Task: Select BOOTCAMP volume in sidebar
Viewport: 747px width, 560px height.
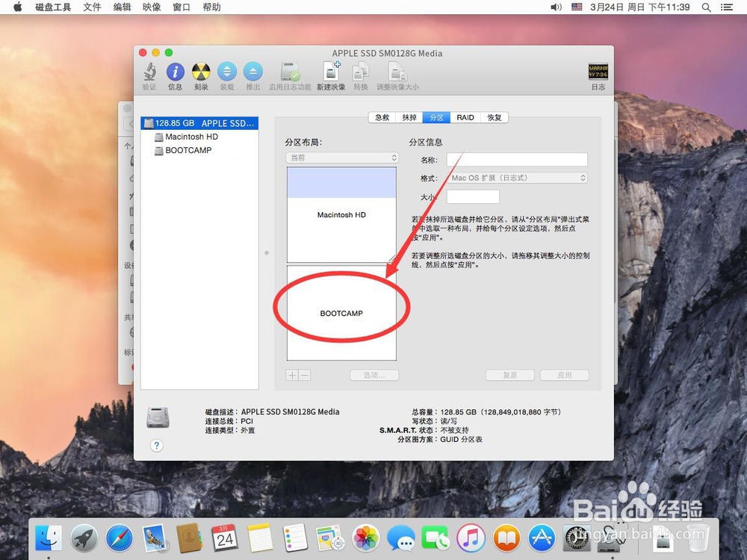Action: click(x=199, y=150)
